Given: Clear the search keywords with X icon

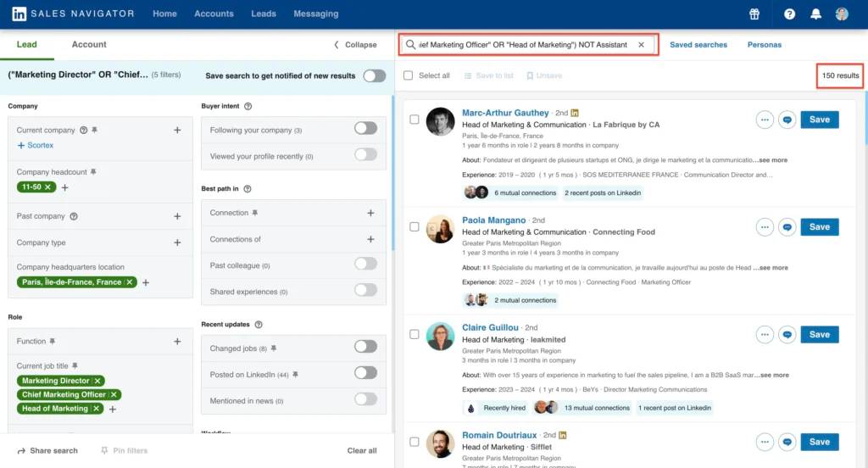Looking at the screenshot, I should (641, 44).
